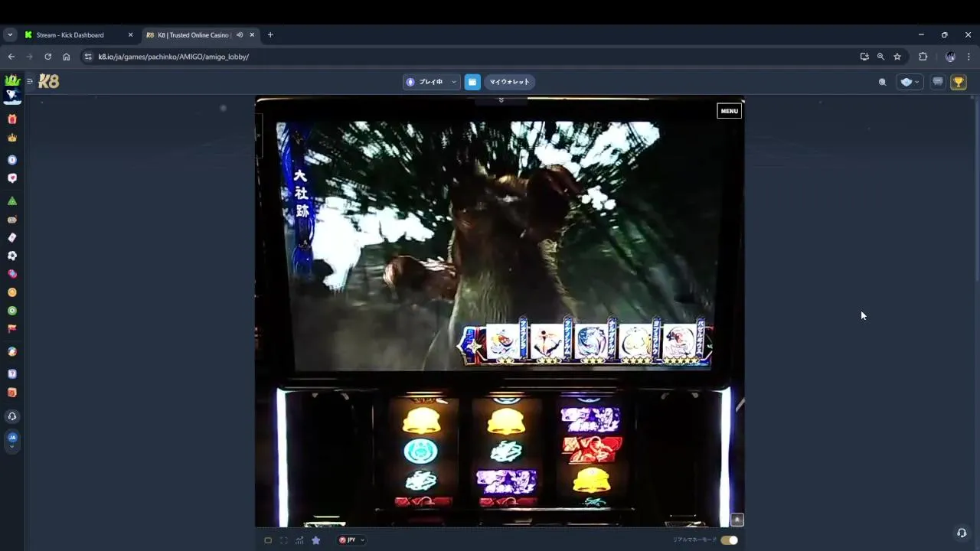View site information icon in address bar
Viewport: 980px width, 551px height.
pyautogui.click(x=88, y=57)
